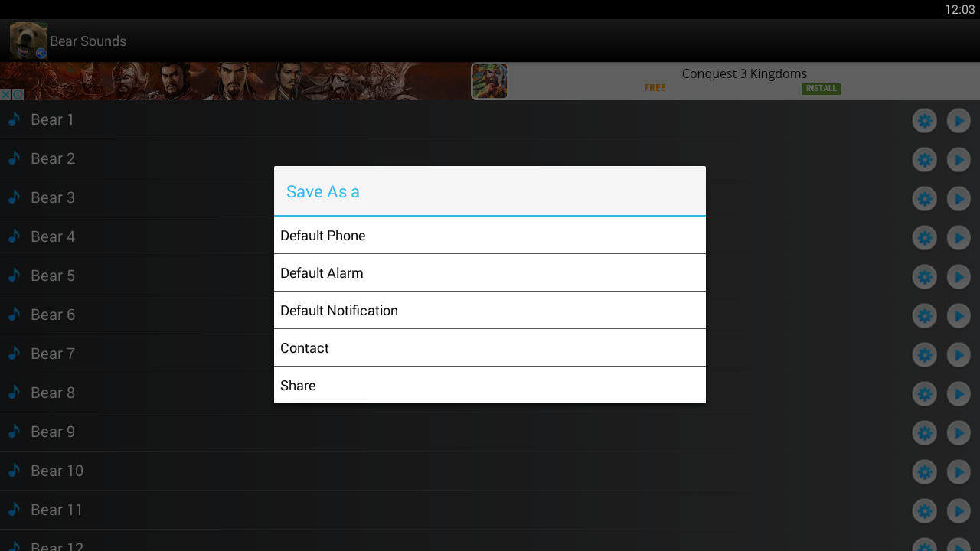Install Conquest 3 Kingdoms ad

(x=821, y=89)
